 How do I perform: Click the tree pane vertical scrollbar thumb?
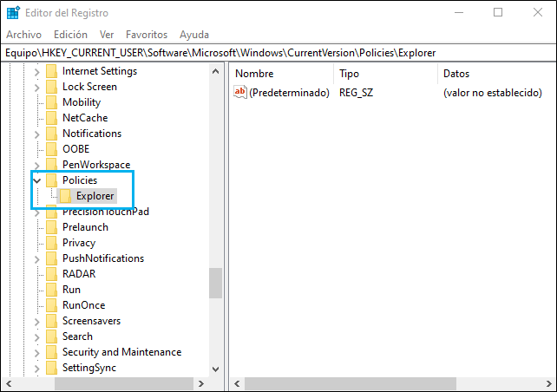(215, 282)
